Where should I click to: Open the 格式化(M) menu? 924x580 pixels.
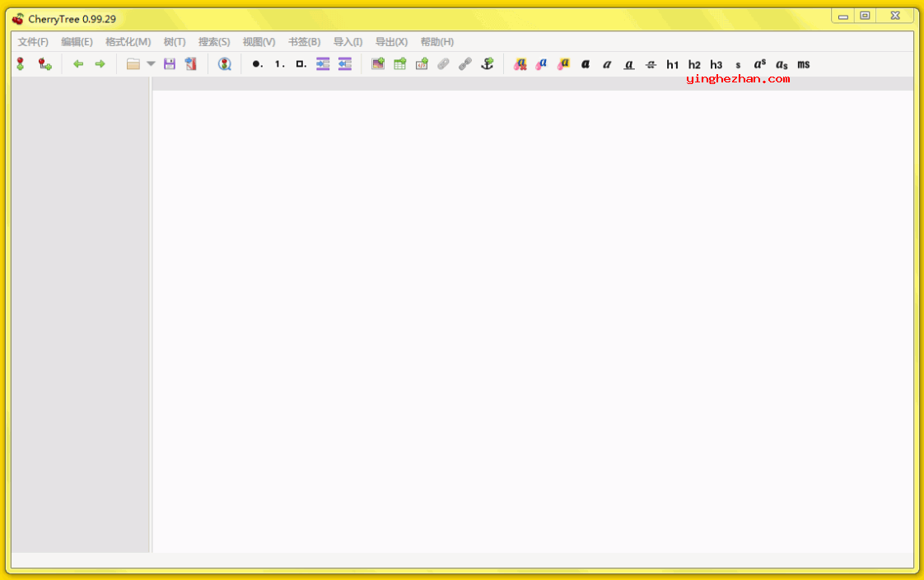pos(128,42)
